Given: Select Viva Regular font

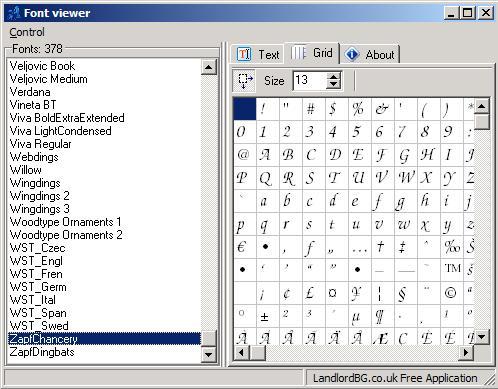Looking at the screenshot, I should (x=41, y=144).
